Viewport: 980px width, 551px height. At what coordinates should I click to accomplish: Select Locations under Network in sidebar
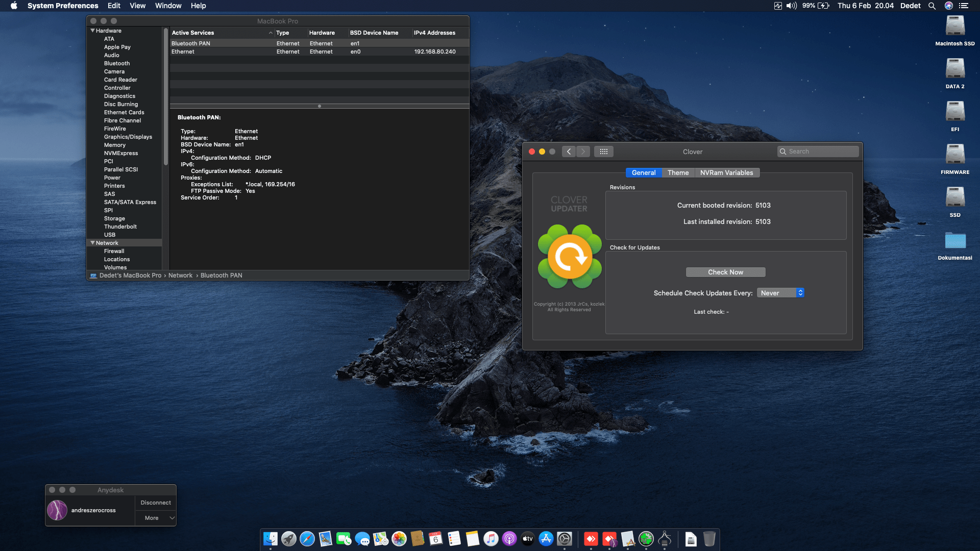pyautogui.click(x=117, y=259)
